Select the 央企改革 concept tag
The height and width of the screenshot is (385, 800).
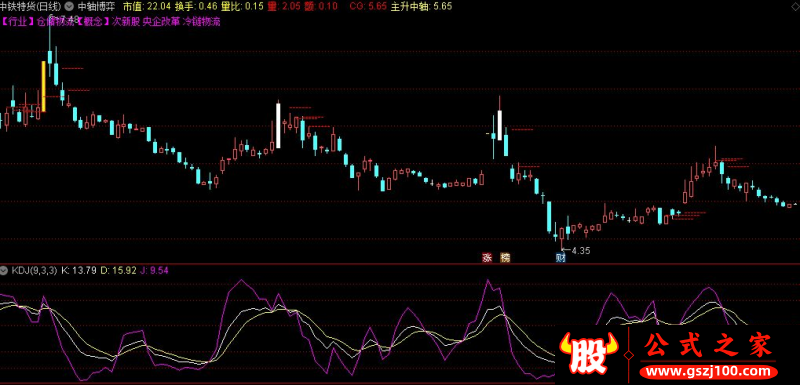[161, 22]
